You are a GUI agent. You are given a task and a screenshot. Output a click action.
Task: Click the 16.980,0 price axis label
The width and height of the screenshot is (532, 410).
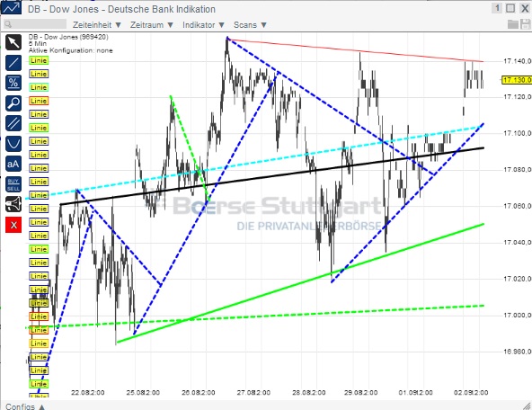pyautogui.click(x=517, y=352)
